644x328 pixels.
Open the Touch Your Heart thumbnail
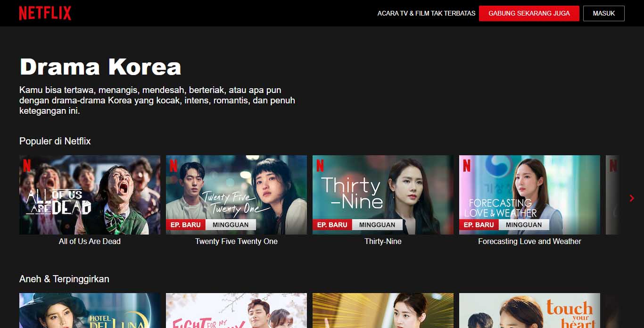coord(529,311)
